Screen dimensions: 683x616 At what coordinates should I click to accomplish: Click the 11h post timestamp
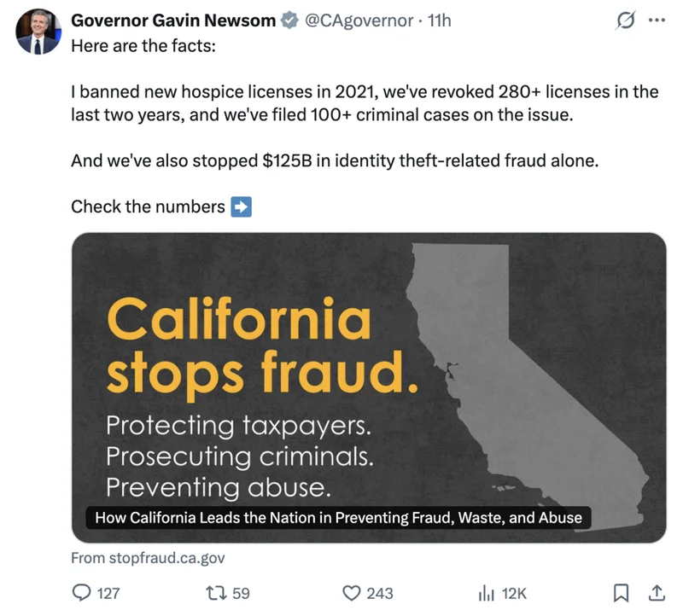coord(439,20)
